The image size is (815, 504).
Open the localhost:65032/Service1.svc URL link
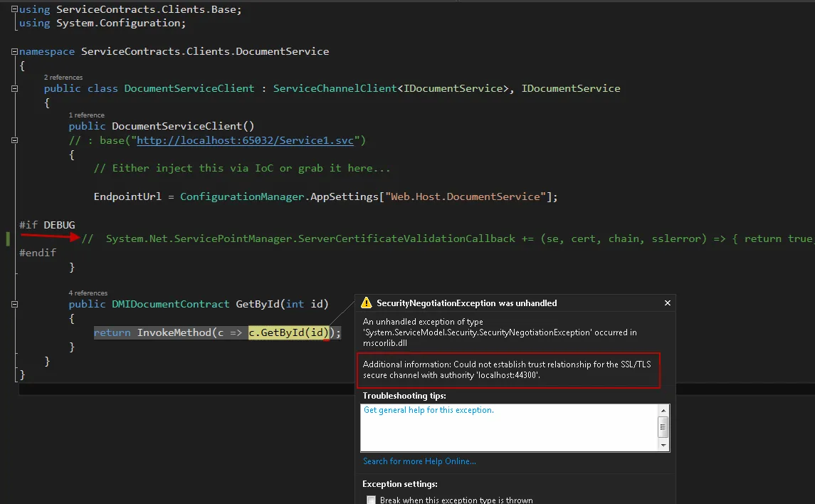[x=246, y=140]
